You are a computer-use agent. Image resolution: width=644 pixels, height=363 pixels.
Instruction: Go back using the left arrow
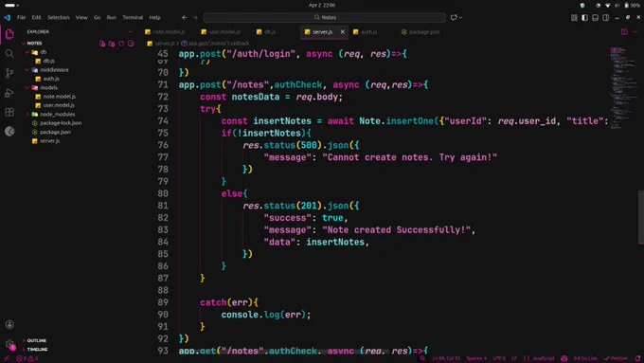(x=185, y=18)
